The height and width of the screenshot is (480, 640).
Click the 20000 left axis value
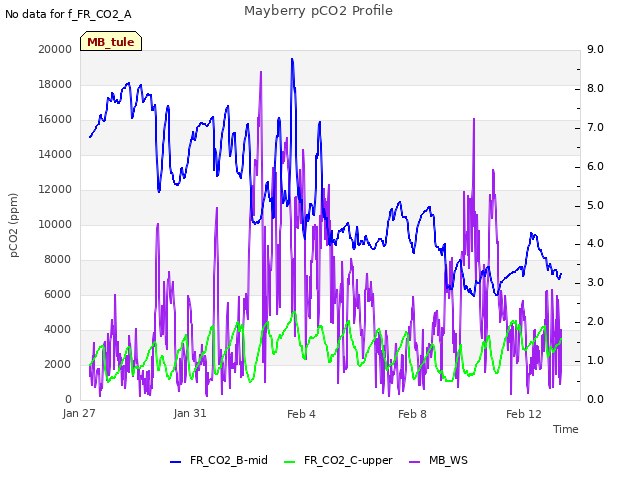point(55,49)
